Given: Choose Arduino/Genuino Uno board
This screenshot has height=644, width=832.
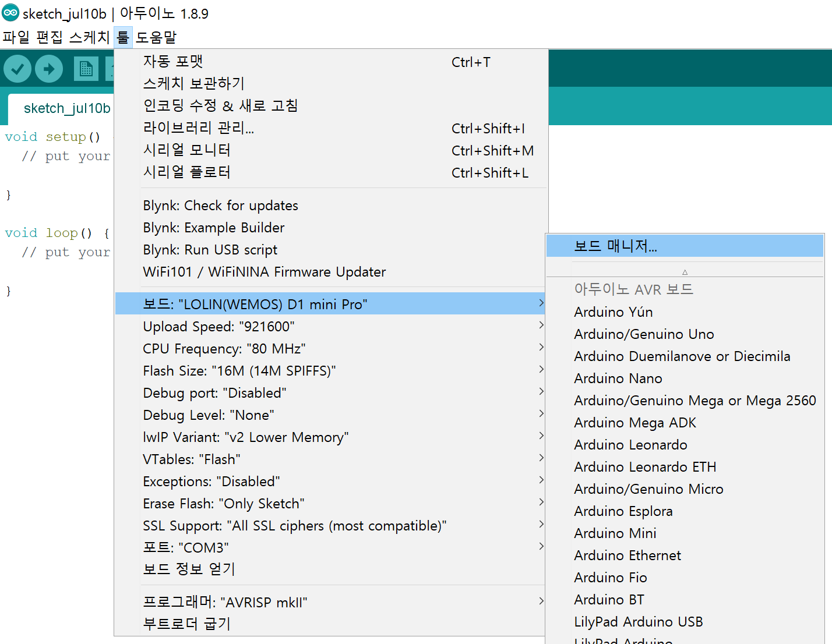Looking at the screenshot, I should (685, 334).
